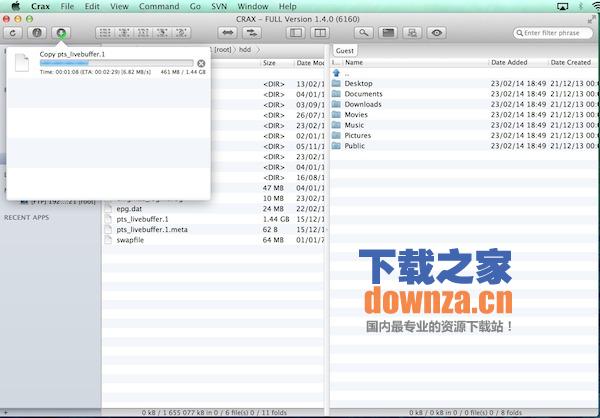
Task: Open the Apple menu
Action: pos(16,7)
